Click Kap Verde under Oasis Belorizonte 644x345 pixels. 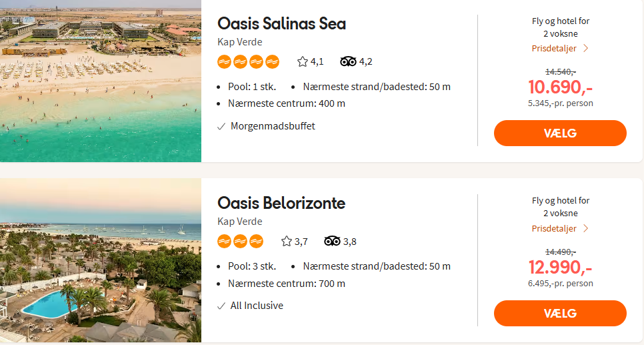coord(239,222)
